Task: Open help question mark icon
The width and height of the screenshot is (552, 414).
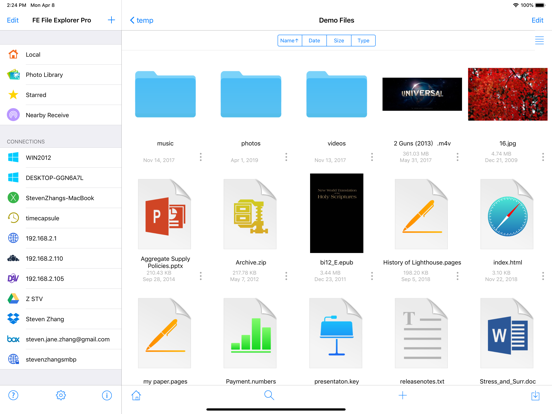Action: pyautogui.click(x=13, y=395)
